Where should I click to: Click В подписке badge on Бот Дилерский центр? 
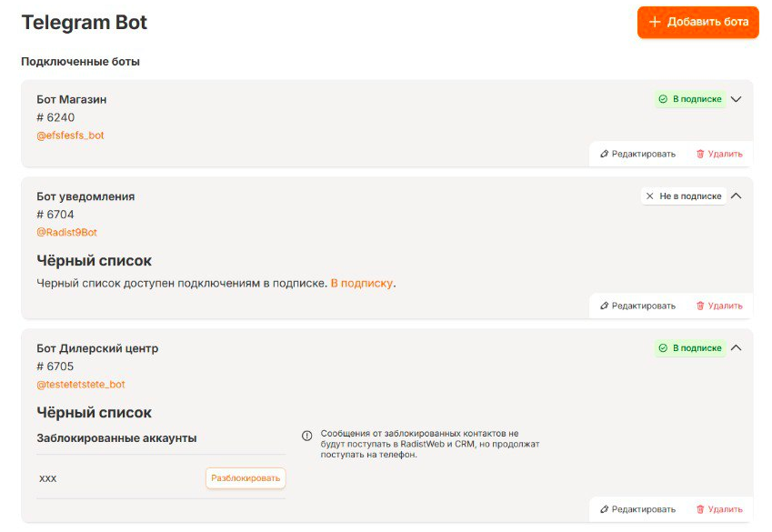690,347
